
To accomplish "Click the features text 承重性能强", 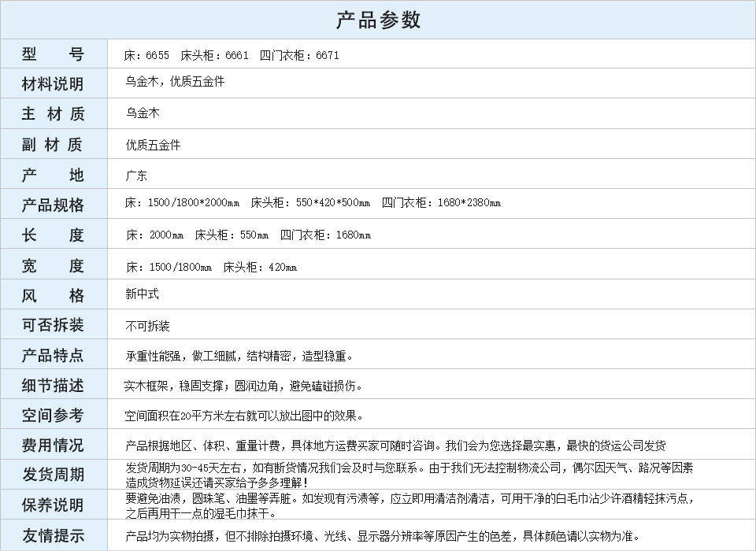I will point(153,357).
